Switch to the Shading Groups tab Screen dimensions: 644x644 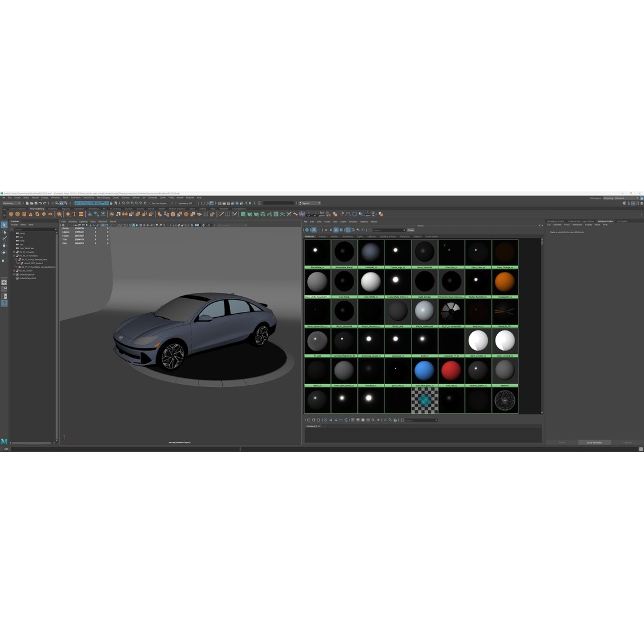388,237
